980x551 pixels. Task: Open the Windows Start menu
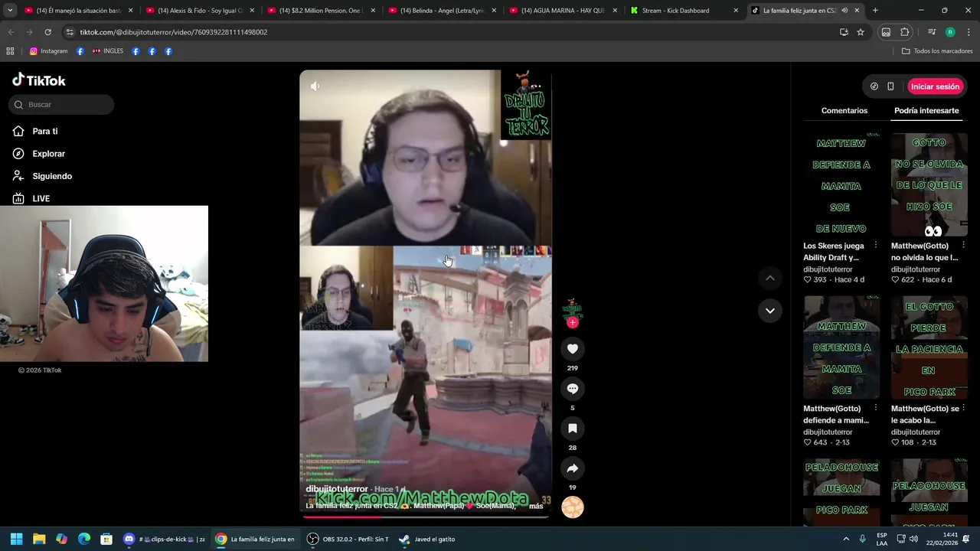(16, 539)
